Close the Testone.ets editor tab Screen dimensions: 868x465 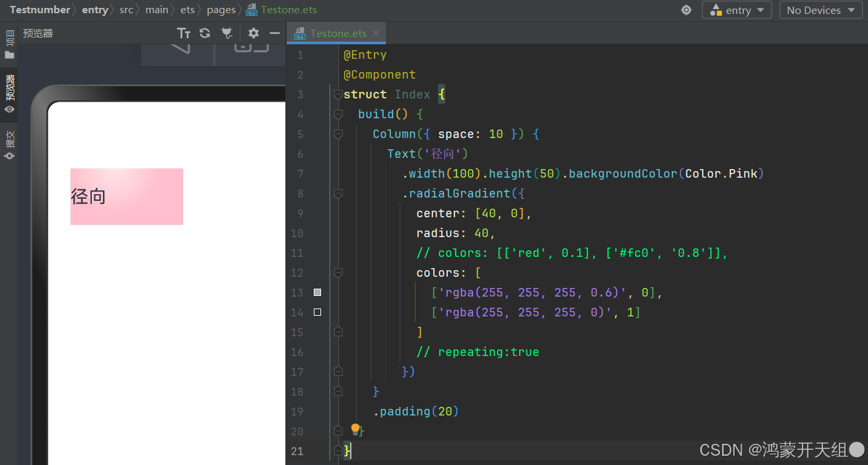coord(376,33)
